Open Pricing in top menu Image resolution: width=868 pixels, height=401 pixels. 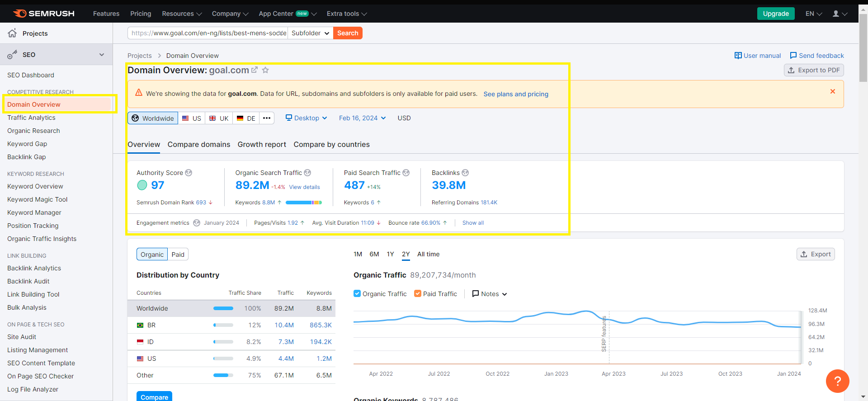pos(141,14)
